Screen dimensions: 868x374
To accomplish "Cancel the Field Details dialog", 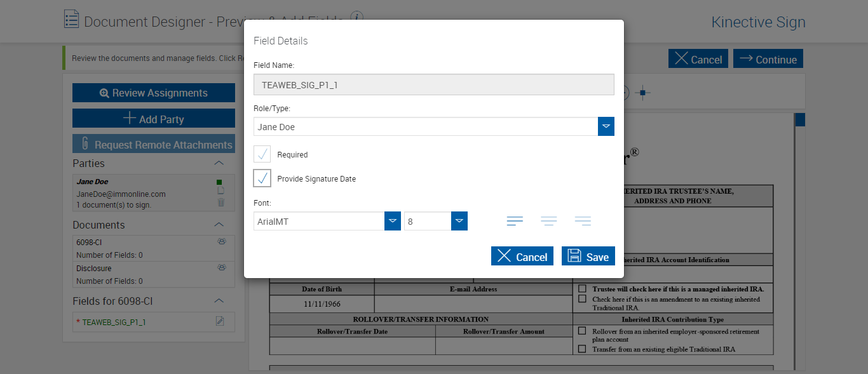I will (x=522, y=256).
